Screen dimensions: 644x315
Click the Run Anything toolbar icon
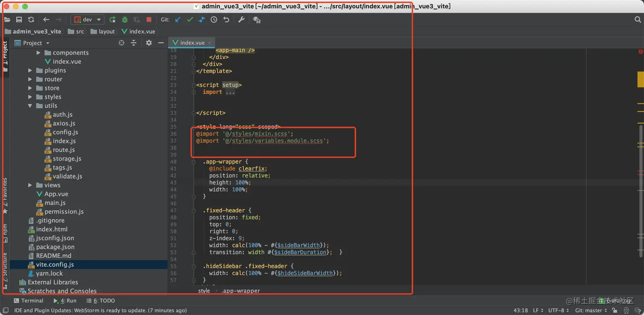[256, 20]
